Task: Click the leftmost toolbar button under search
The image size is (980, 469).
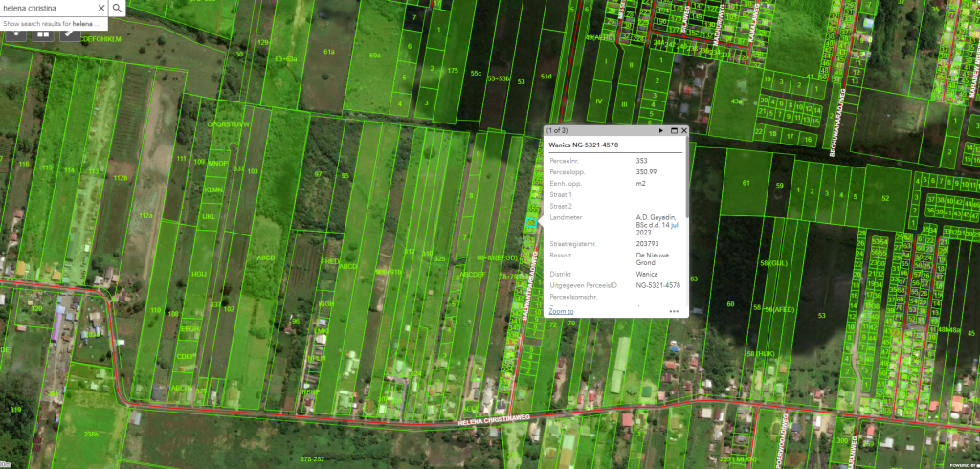Action: [x=16, y=33]
